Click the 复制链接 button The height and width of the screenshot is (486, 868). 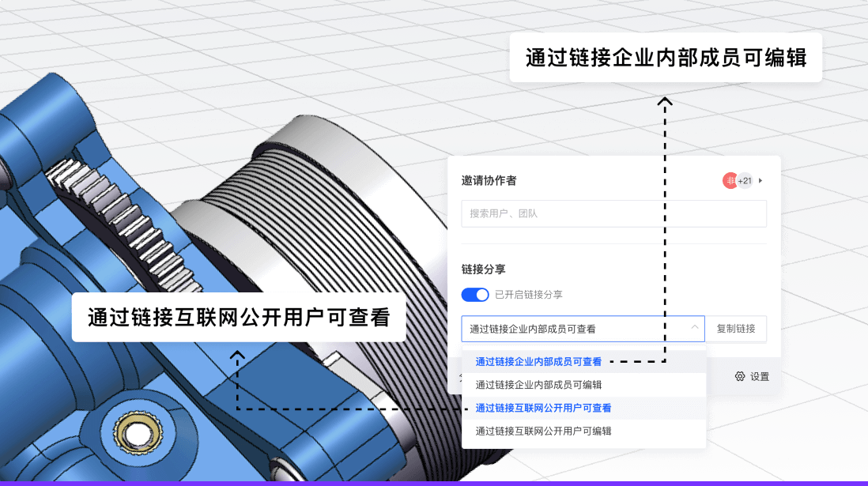[x=738, y=329]
